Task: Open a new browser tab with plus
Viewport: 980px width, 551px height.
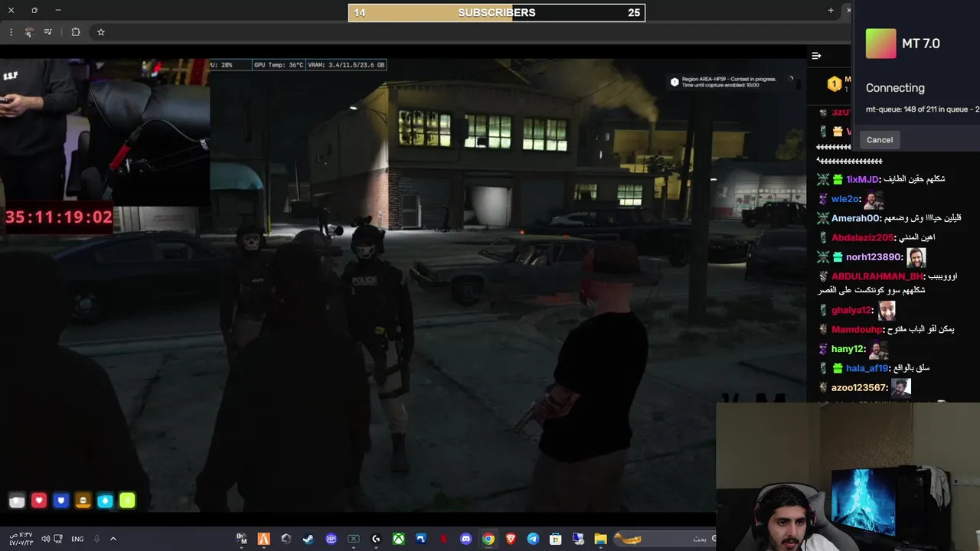Action: [x=831, y=10]
